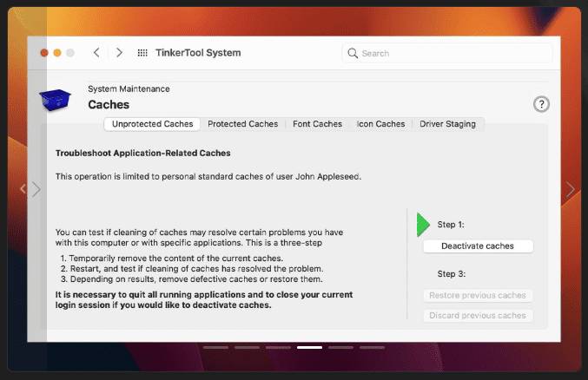Switch to the Icon Caches tab
The image size is (588, 380).
(380, 124)
